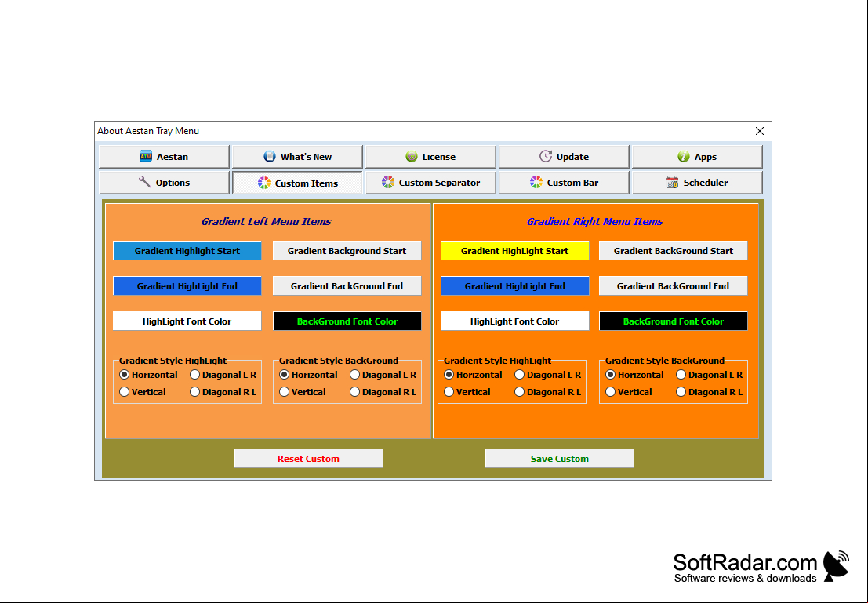Pick left Gradient Highlight Start color

click(187, 251)
